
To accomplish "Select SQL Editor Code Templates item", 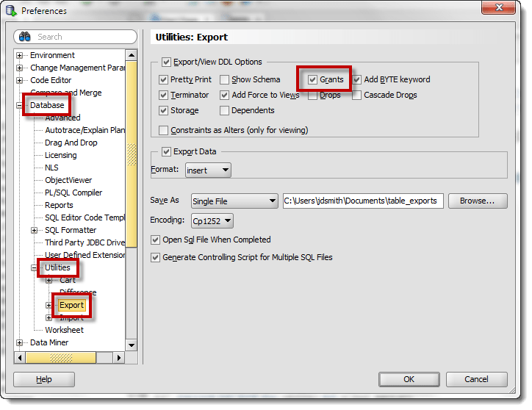I will tap(85, 217).
